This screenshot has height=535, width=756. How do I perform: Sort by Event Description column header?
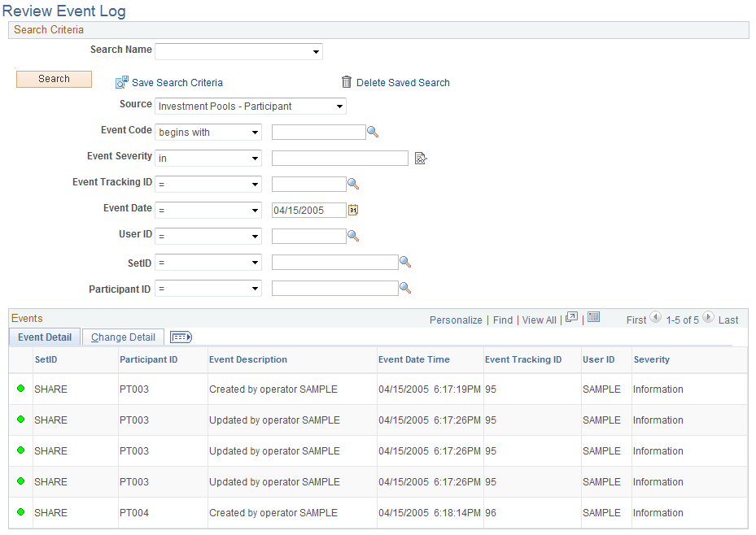[248, 359]
